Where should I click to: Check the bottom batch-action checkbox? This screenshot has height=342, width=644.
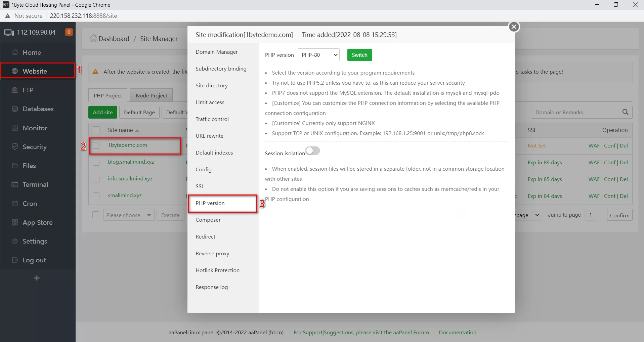[96, 215]
